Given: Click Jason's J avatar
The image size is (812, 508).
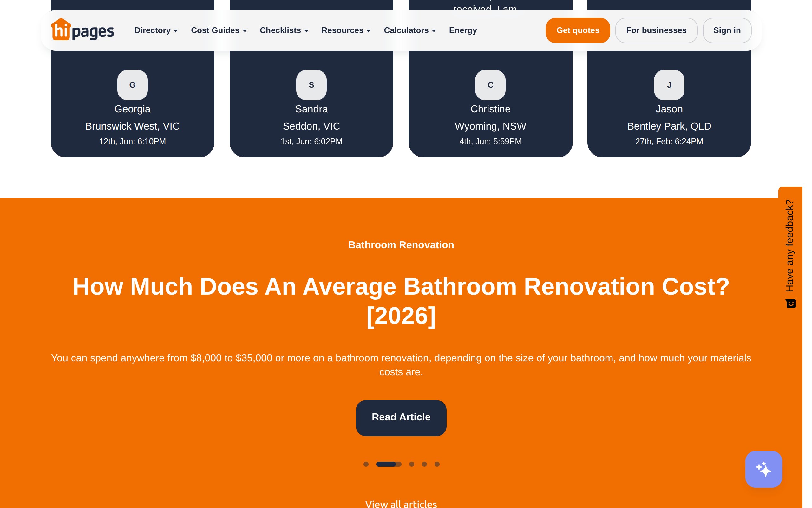Looking at the screenshot, I should (x=669, y=85).
